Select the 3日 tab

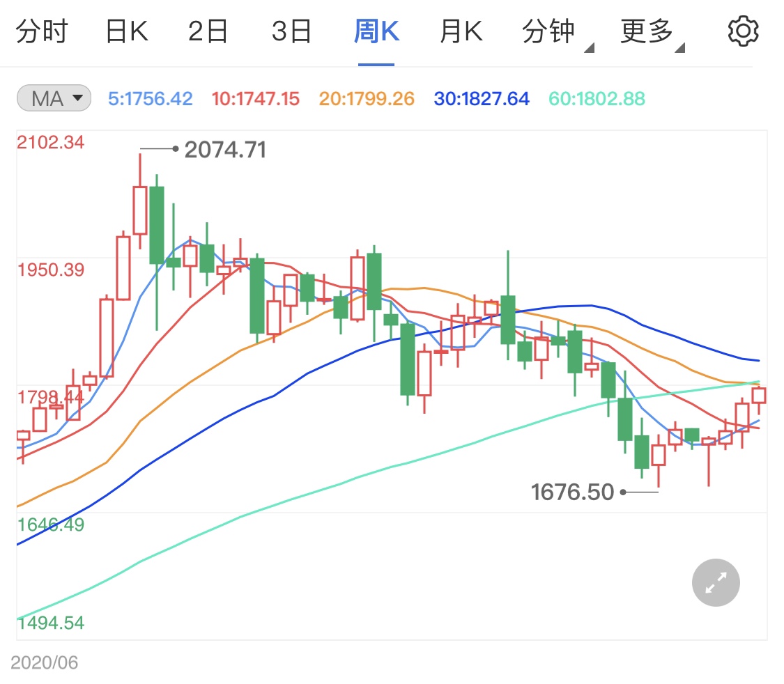click(x=291, y=32)
